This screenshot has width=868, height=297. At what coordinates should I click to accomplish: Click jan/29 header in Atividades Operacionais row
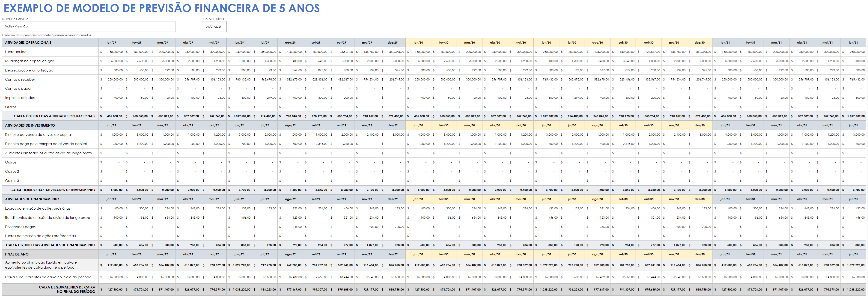[111, 42]
